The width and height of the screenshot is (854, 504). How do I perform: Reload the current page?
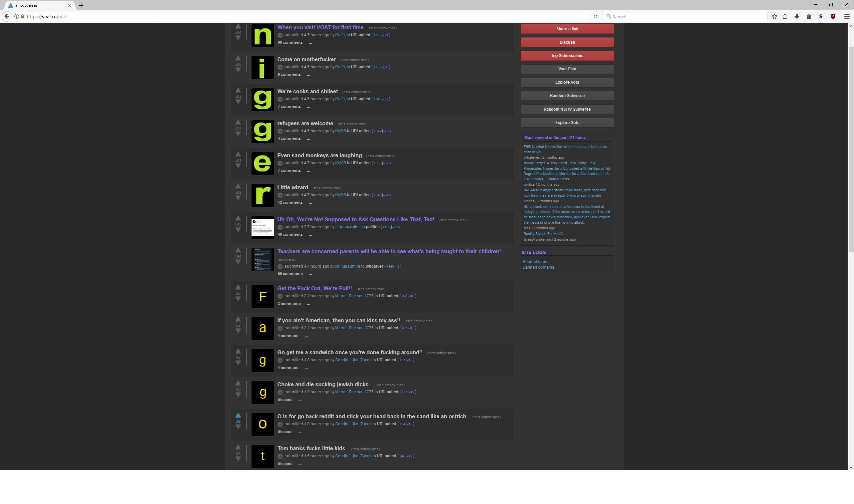[595, 16]
